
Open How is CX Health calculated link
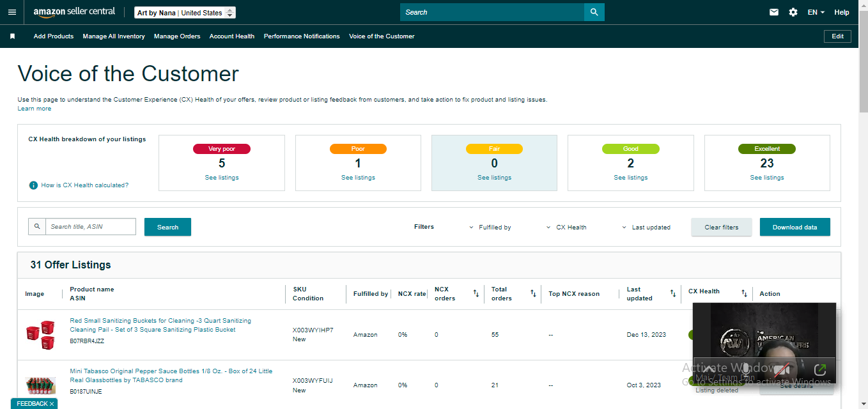point(85,185)
